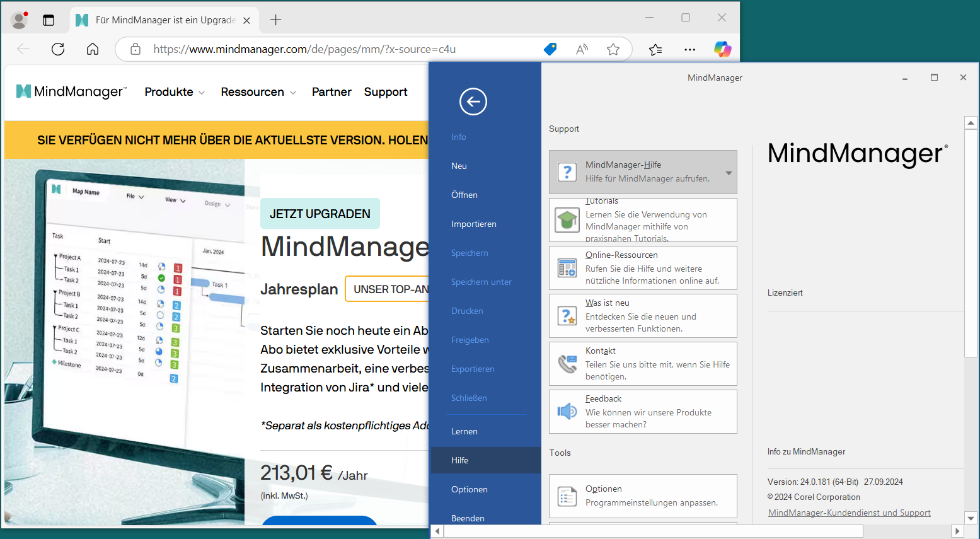Screen dimensions: 980x539
Task: Select Speichern in backstage menu
Action: pos(470,253)
